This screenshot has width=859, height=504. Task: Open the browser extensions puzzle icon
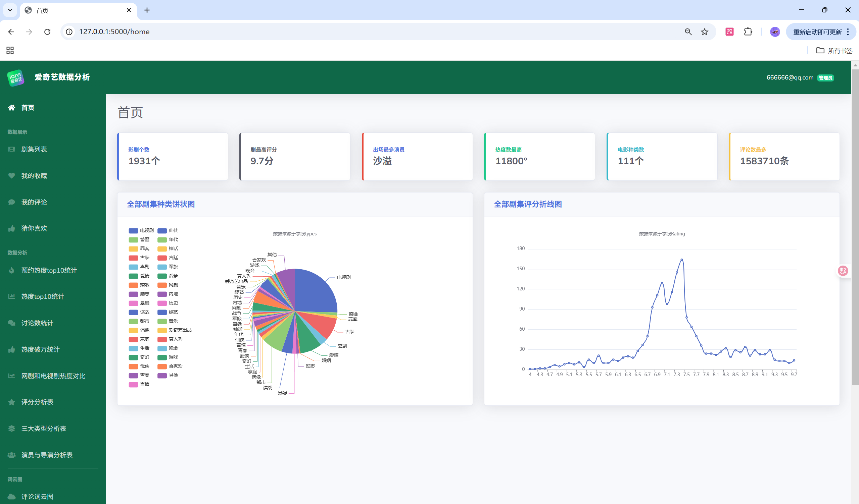(x=748, y=32)
